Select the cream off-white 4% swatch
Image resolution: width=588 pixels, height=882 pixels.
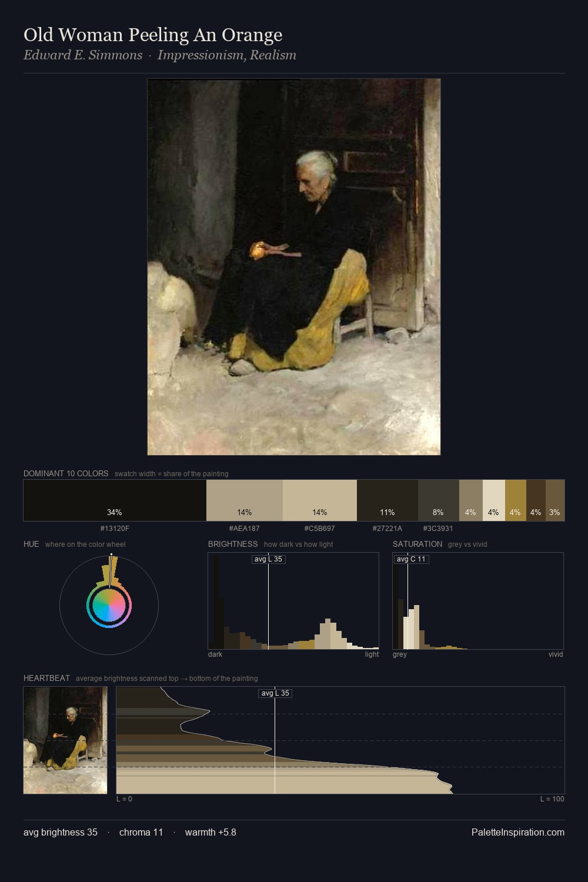point(494,500)
